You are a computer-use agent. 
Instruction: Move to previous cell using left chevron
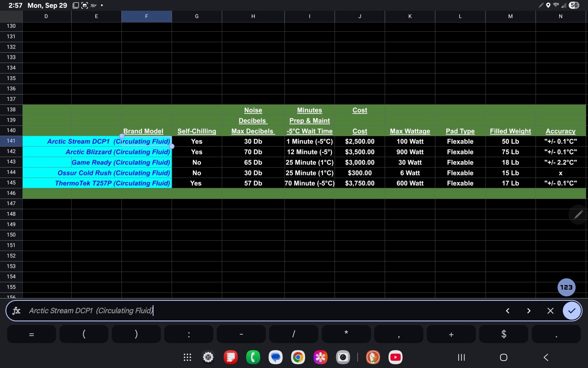click(507, 311)
